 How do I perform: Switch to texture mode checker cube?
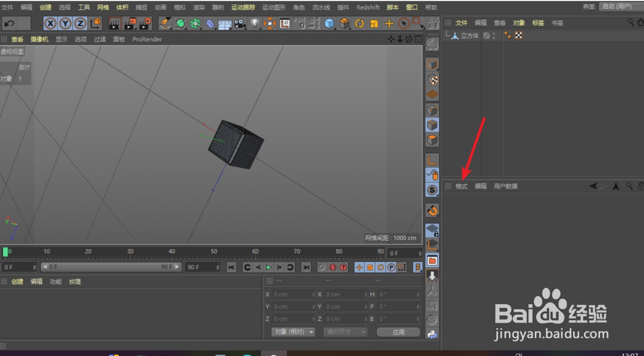click(432, 80)
